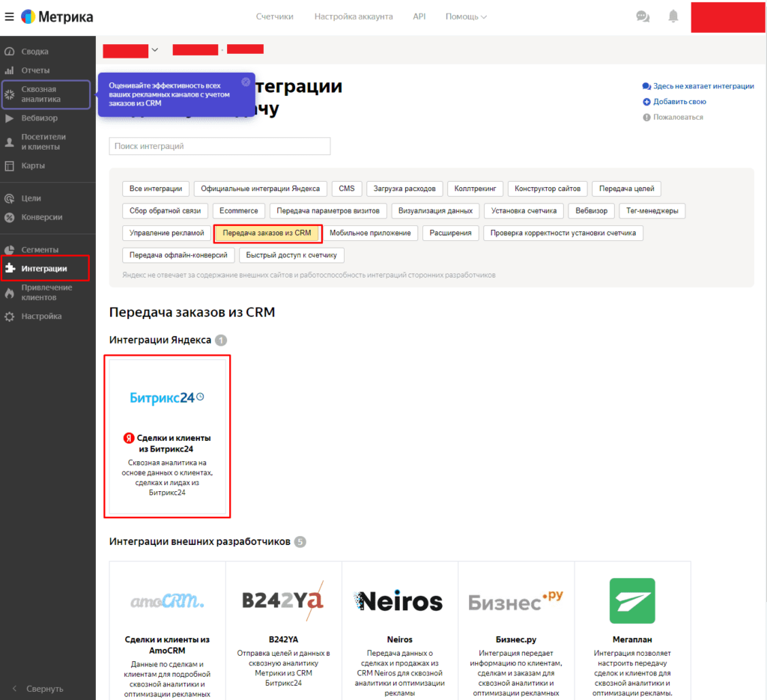Open Настройка аккаунта top menu
Screen dimensions: 767x700
pos(354,16)
